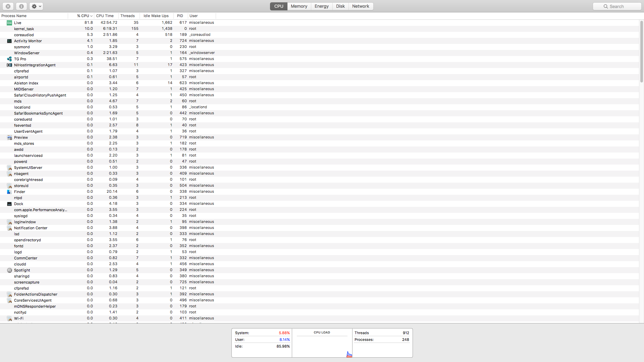Select the SafariCloudHistoryPushAgent row
The width and height of the screenshot is (644, 362).
(319, 95)
